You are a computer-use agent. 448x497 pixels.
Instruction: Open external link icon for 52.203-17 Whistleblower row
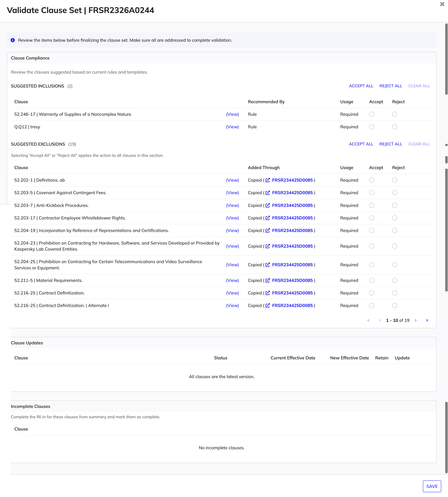point(268,218)
